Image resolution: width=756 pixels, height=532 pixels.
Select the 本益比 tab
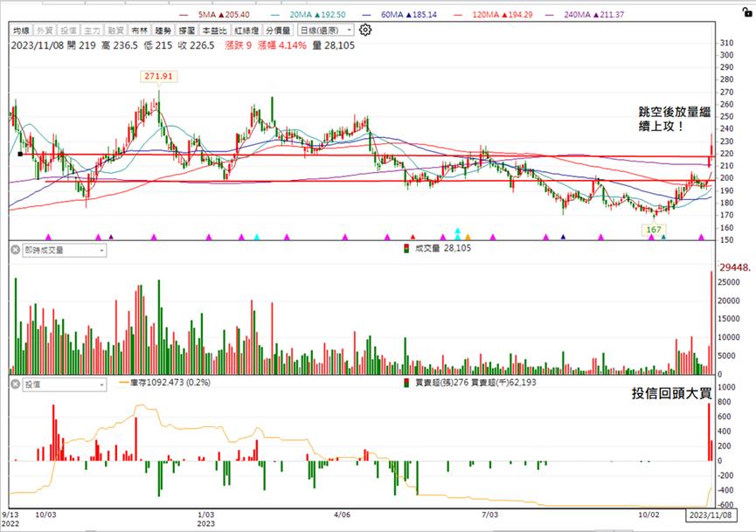(214, 31)
